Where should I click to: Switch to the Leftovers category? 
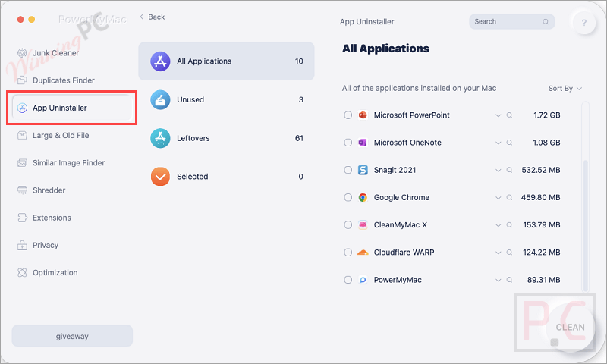click(x=226, y=138)
